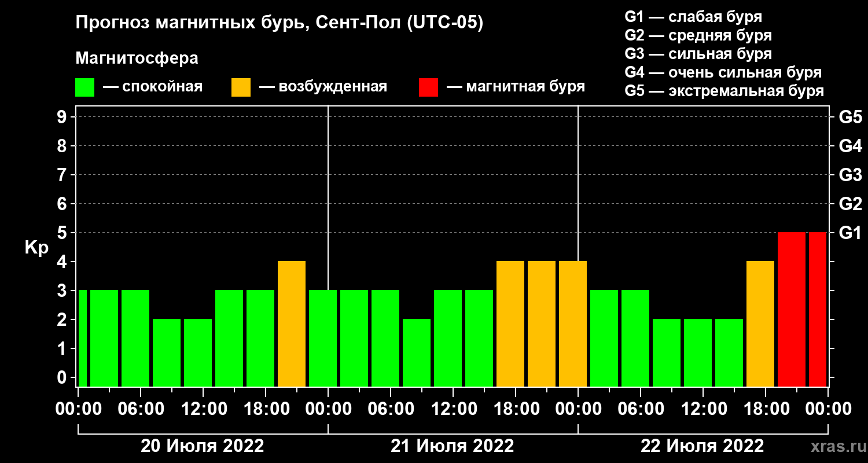Image resolution: width=868 pixels, height=463 pixels.
Task: Click the 'G4 — очень сильная буря' line
Action: click(x=723, y=73)
